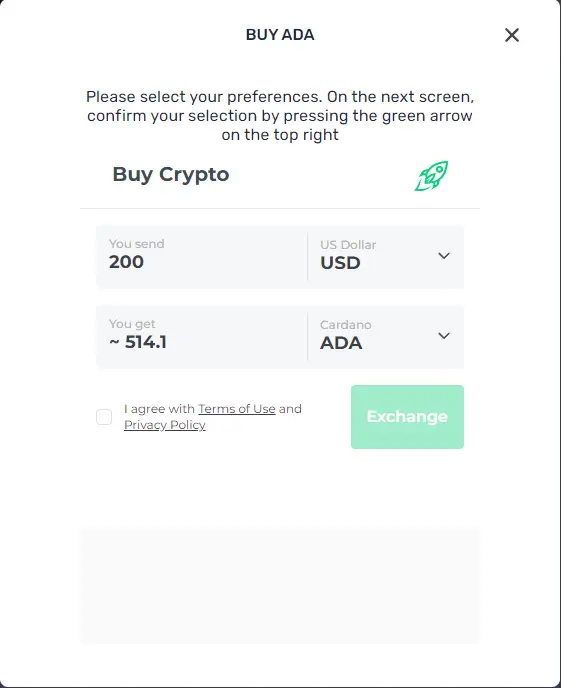Click the Cardano caption
This screenshot has height=688, width=561.
click(x=346, y=325)
